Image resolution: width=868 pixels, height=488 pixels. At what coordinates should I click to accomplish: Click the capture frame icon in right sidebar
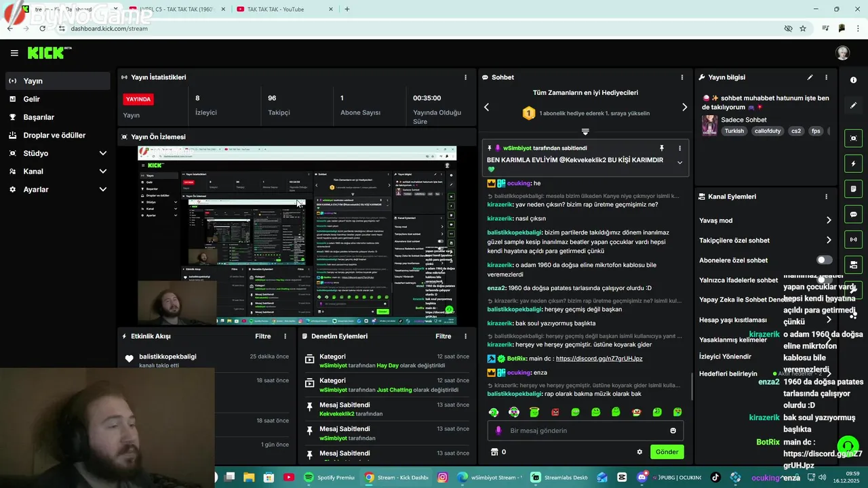[853, 138]
